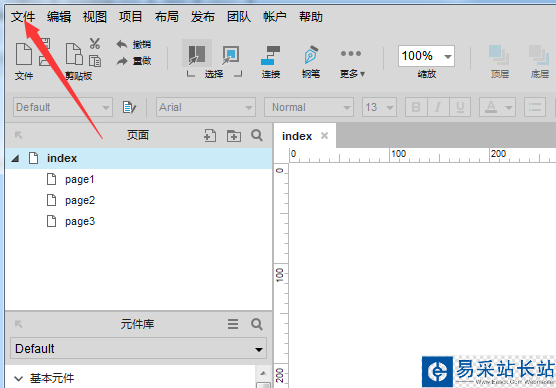Open the Default style dropdown
Screen dimensions: 556x388
pos(63,107)
